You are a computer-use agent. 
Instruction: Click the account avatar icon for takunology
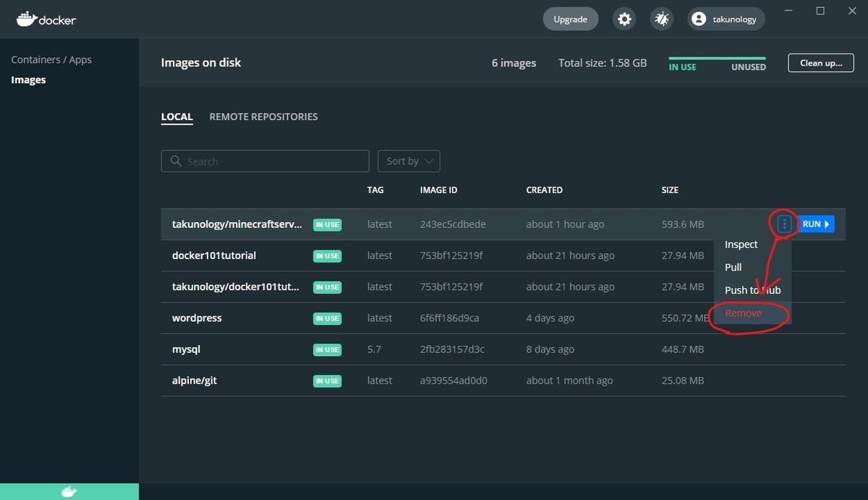(x=699, y=20)
